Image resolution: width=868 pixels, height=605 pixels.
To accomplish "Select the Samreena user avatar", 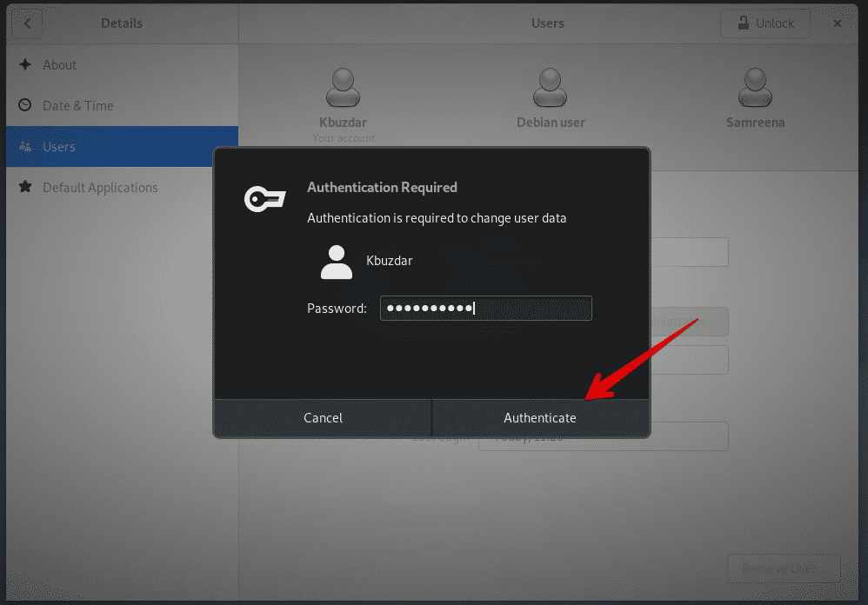I will (755, 88).
